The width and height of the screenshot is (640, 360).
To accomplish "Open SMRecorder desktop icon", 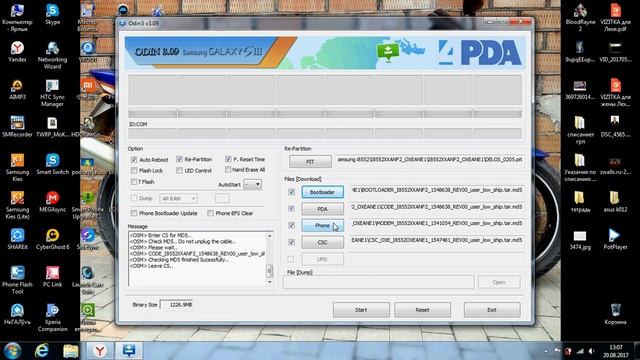I will point(17,127).
